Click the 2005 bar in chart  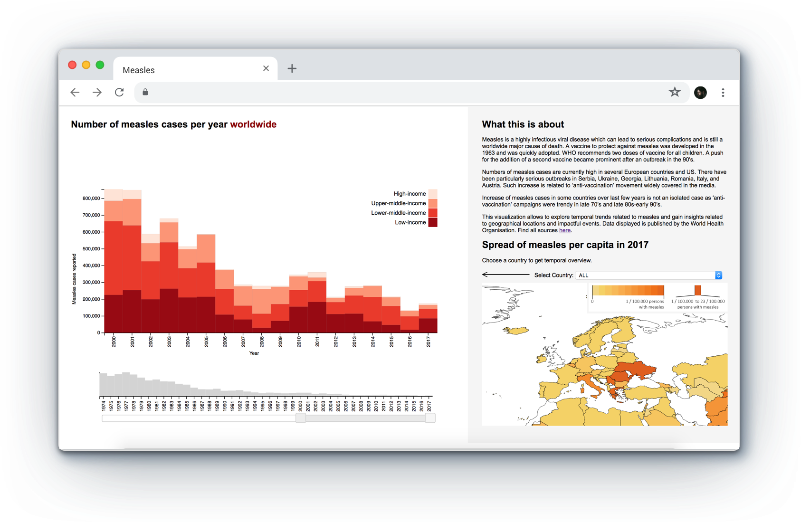pos(206,284)
